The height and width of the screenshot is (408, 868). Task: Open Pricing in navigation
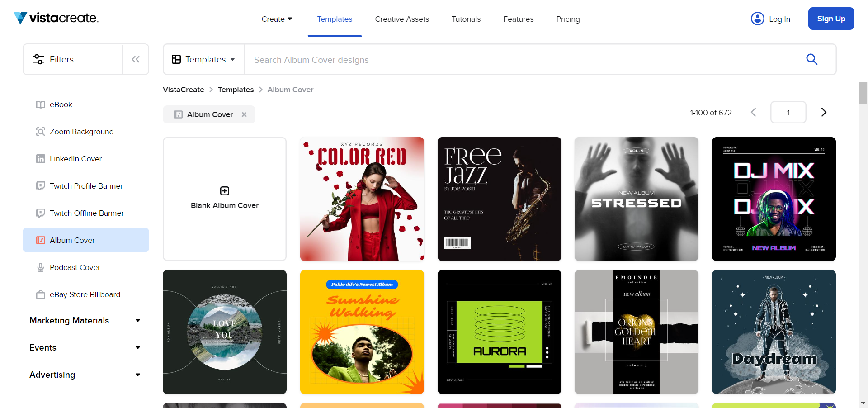(x=568, y=19)
